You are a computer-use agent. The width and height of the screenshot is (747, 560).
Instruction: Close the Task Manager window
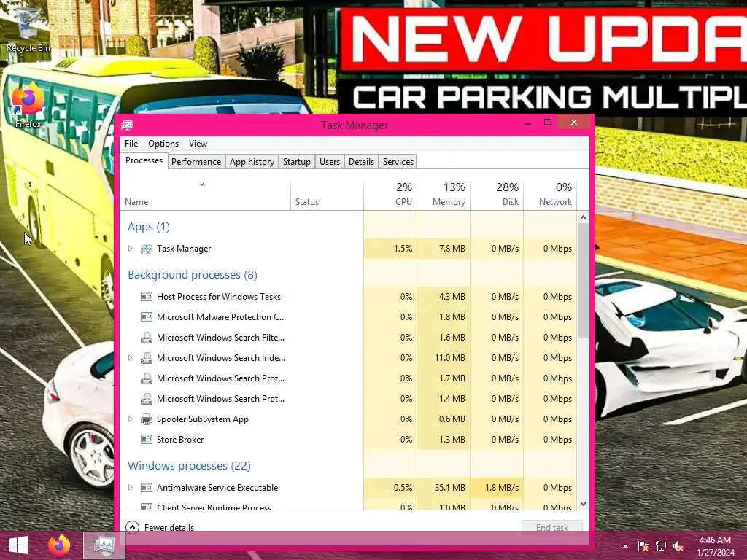[x=574, y=122]
